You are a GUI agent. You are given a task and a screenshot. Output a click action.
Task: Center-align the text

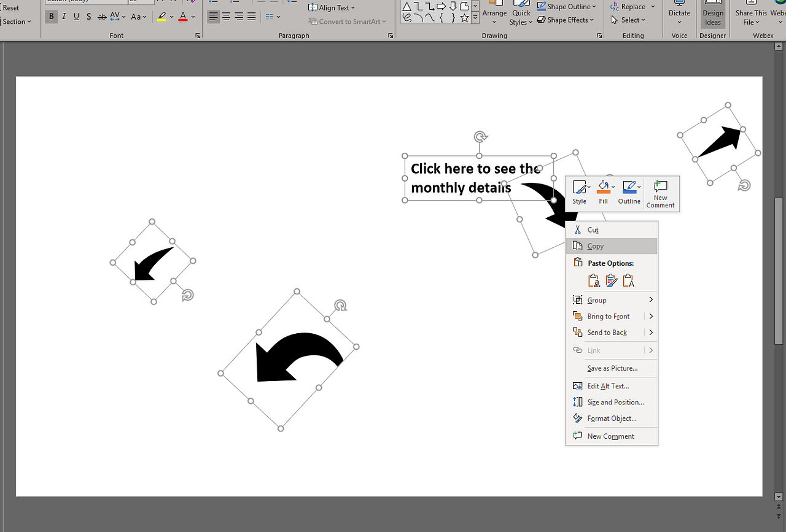point(226,17)
